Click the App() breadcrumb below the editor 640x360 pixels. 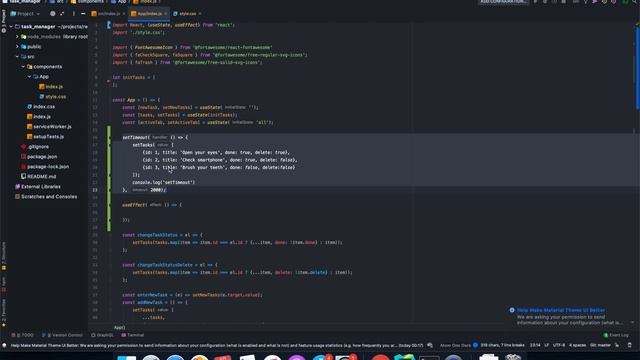click(x=120, y=327)
